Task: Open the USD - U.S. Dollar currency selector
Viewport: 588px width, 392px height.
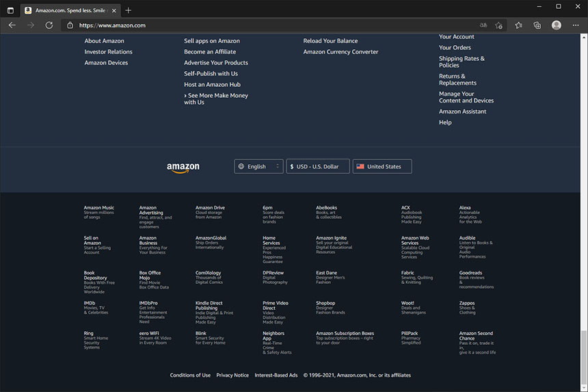Action: pyautogui.click(x=318, y=166)
